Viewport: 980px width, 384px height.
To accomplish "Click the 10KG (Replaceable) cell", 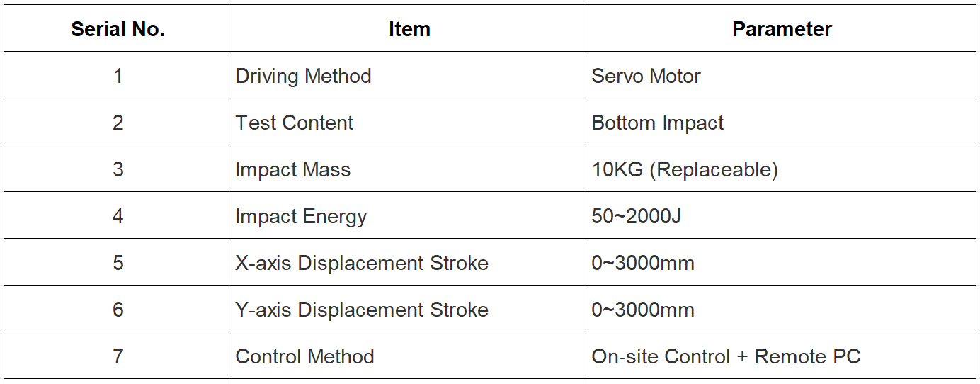I will [x=782, y=169].
